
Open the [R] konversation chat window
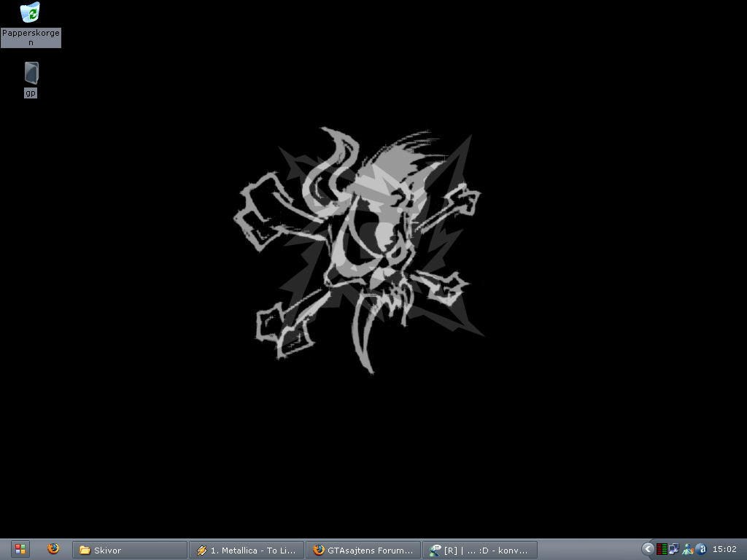coord(480,550)
